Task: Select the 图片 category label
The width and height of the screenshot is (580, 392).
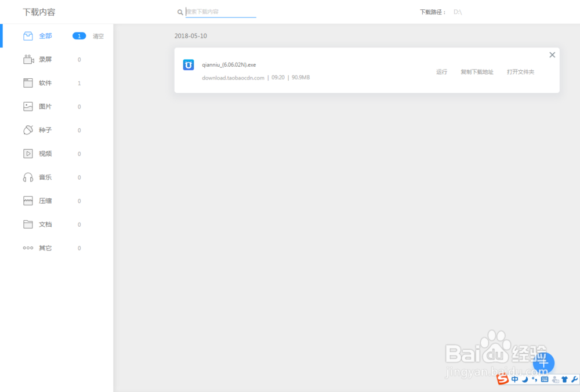Action: [x=45, y=107]
